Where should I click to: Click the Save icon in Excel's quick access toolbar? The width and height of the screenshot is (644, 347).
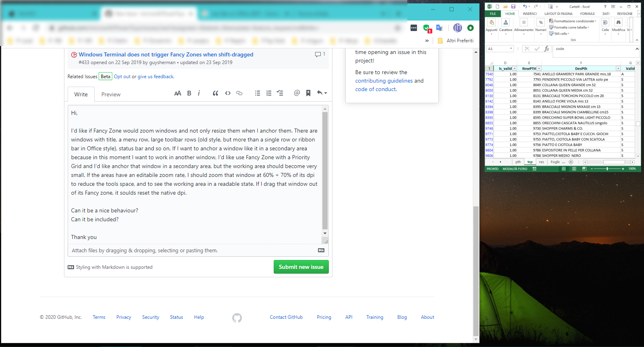tap(513, 6)
